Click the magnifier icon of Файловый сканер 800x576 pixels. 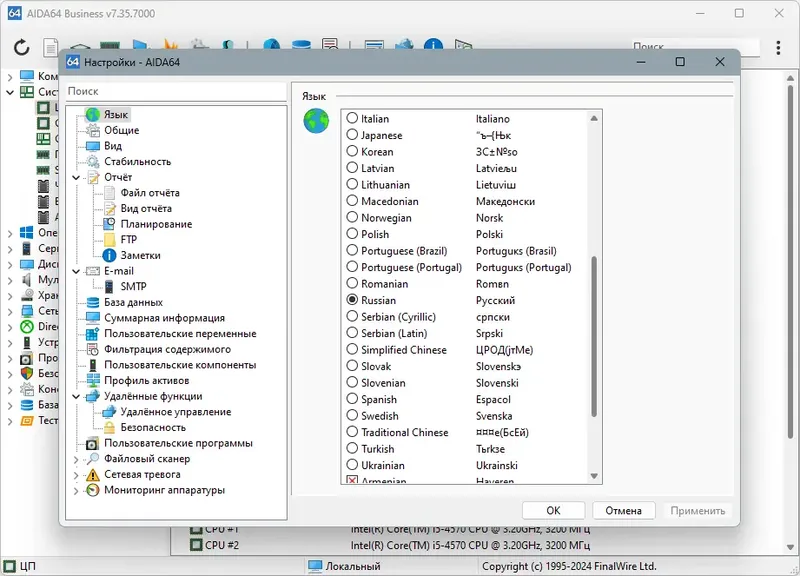[x=92, y=459]
